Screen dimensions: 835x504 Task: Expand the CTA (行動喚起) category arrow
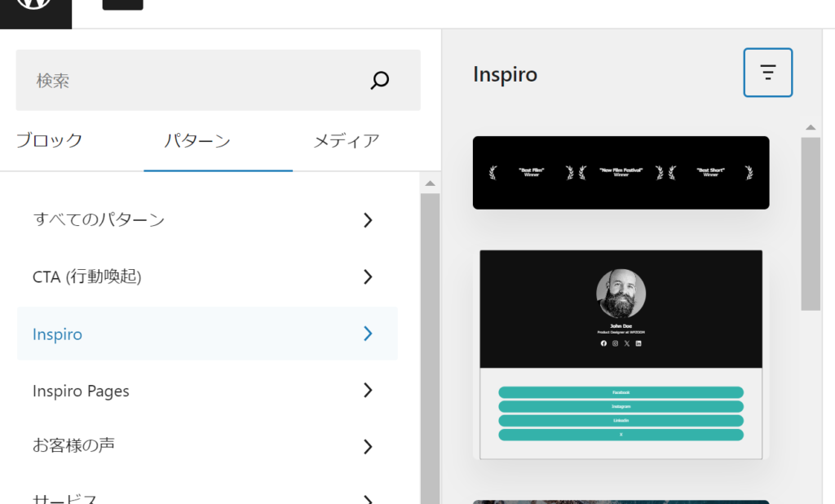point(368,276)
